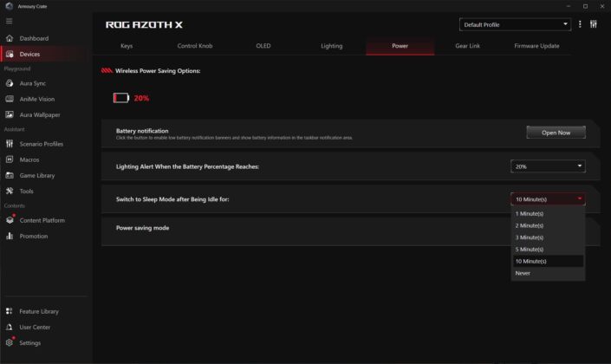The width and height of the screenshot is (611, 364).
Task: Click the Macros icon
Action: coord(10,159)
